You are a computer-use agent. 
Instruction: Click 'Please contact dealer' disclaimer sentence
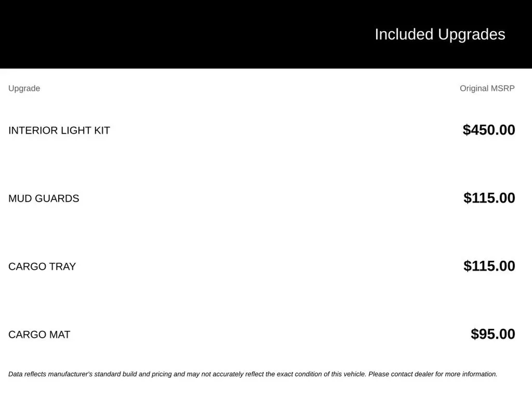click(x=433, y=374)
